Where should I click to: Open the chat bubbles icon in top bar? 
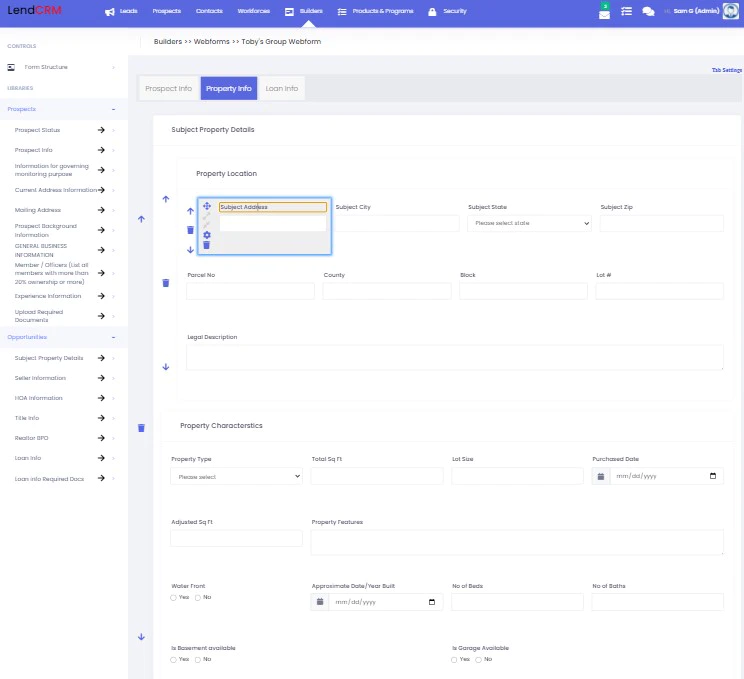click(x=648, y=11)
